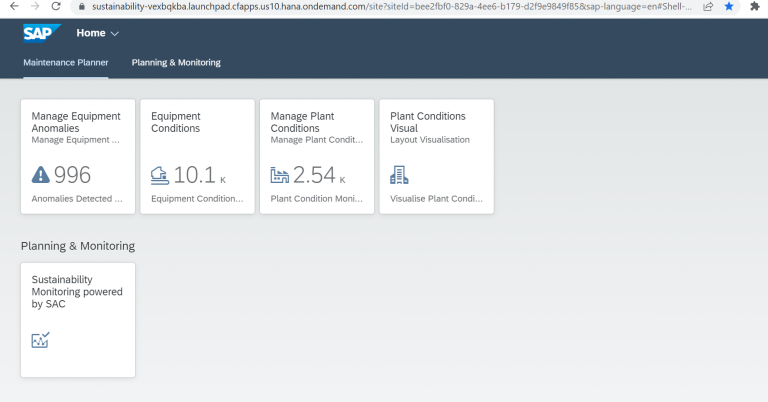Switch to the Maintenance Planner tab
Viewport: 768px width, 402px height.
66,63
